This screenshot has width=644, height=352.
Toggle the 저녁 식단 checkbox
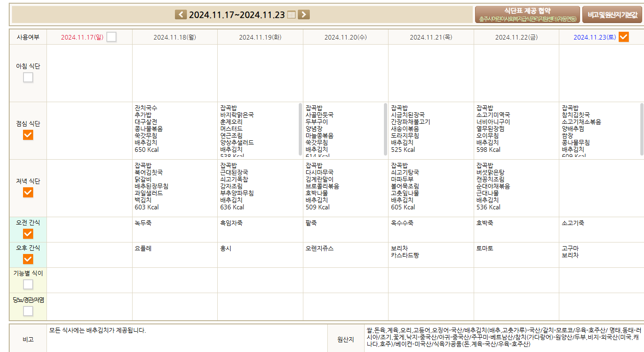[x=28, y=192]
